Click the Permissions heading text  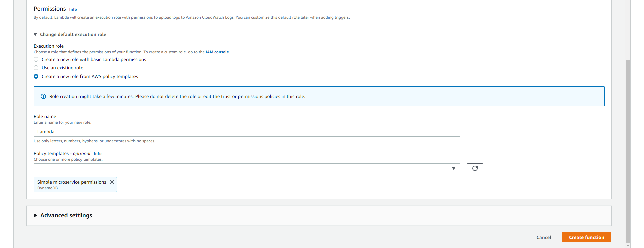(50, 9)
